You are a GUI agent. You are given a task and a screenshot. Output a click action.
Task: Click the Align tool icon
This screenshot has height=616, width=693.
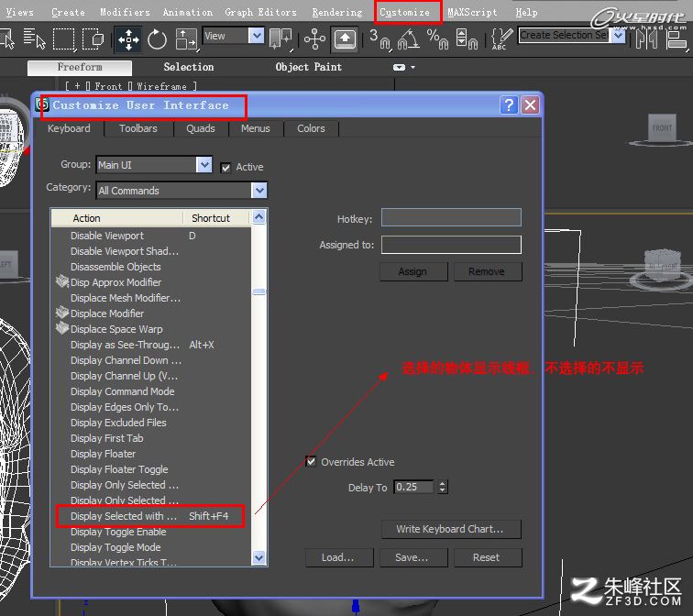(676, 38)
